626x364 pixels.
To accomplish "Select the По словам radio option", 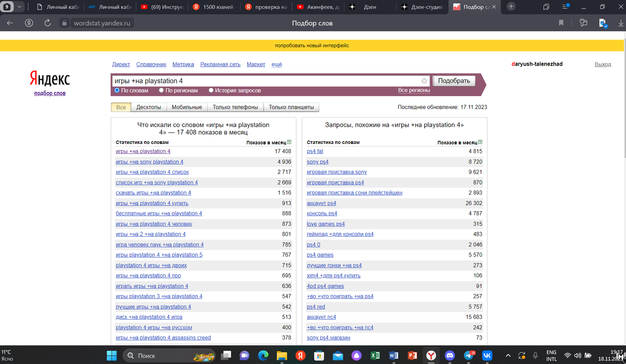I will tap(117, 90).
